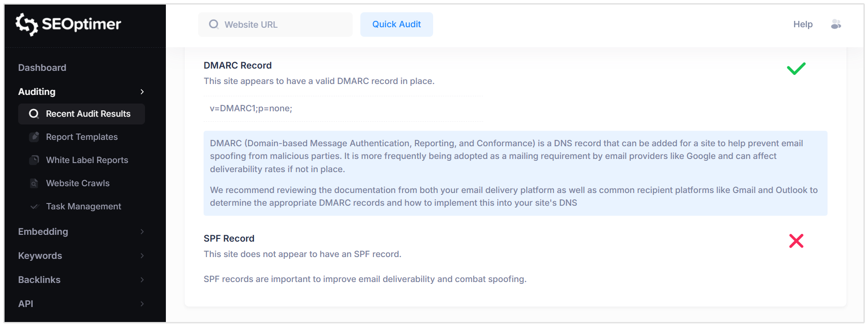The height and width of the screenshot is (327, 868).
Task: Click the SEOptimer logo
Action: pyautogui.click(x=68, y=24)
